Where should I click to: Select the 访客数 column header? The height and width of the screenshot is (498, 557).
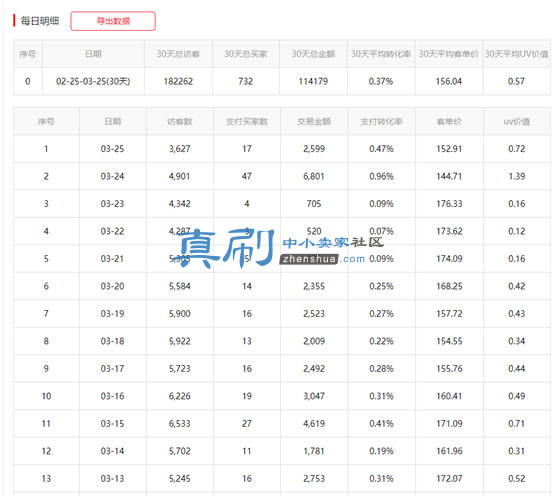pyautogui.click(x=179, y=122)
